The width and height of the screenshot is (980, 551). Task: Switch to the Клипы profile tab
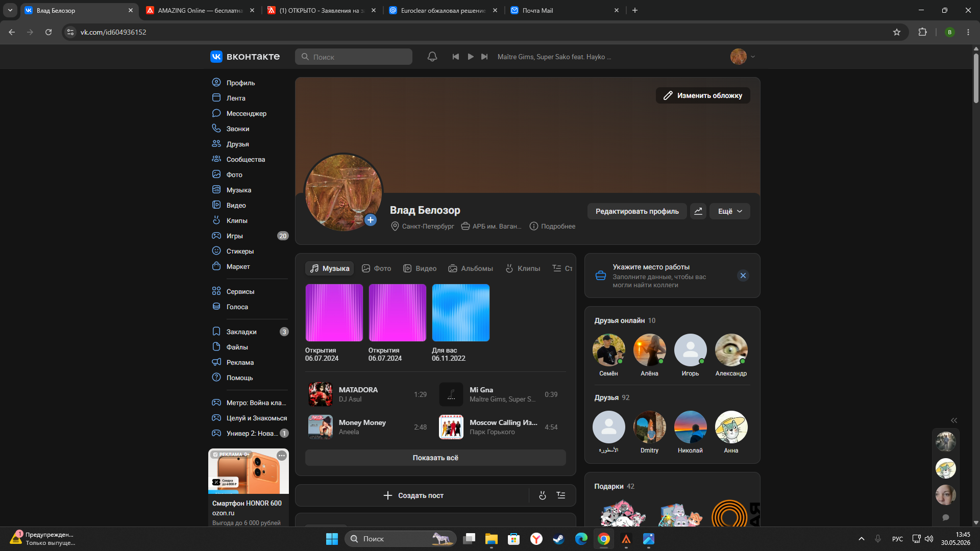[523, 268]
